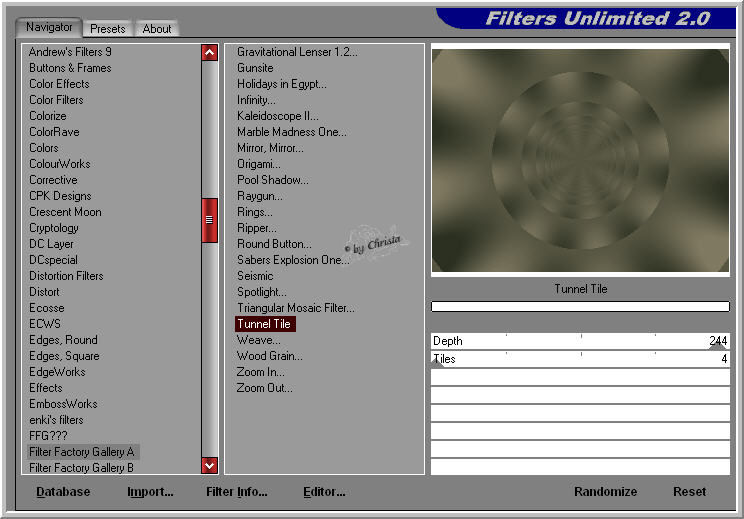Select Andrew's Filters 9 category

(x=70, y=52)
